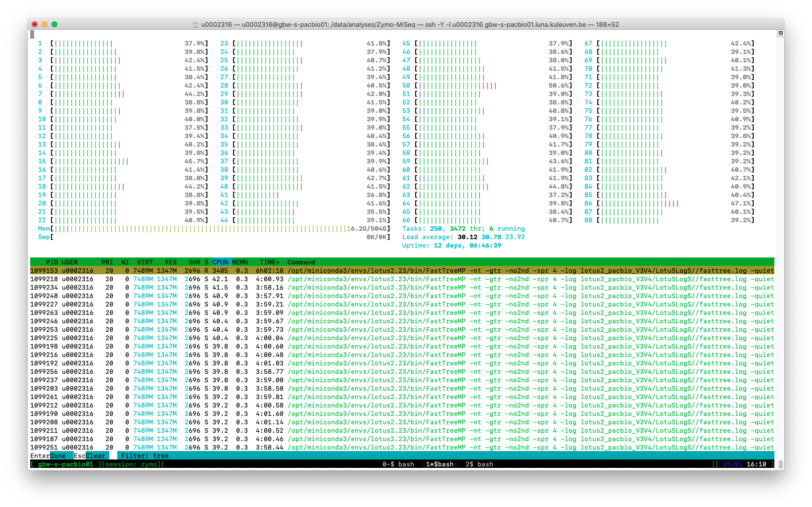This screenshot has height=507, width=812.
Task: Click the memory value 16.2G/504G
Action: (x=367, y=229)
